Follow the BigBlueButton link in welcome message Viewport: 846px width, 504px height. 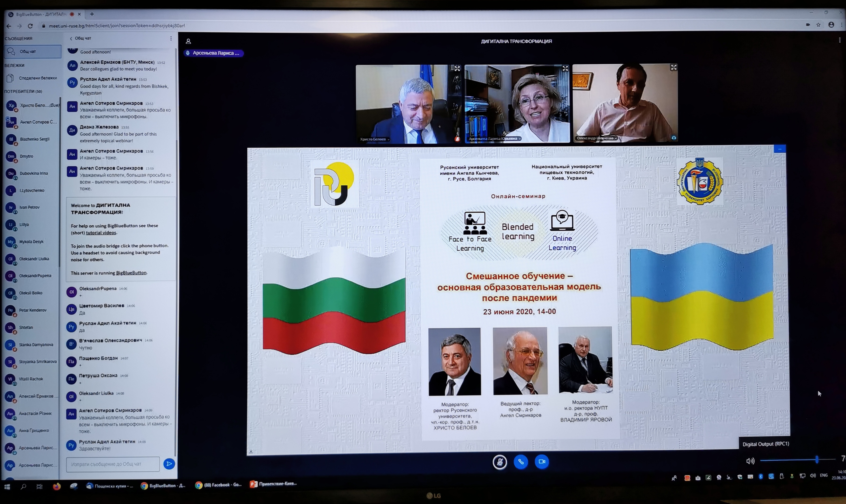[131, 273]
